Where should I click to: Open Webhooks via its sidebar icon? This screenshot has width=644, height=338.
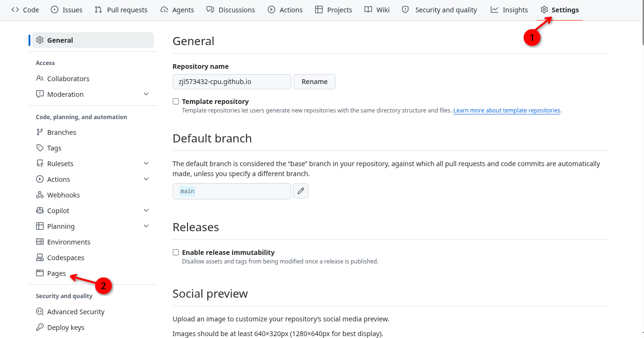[40, 195]
